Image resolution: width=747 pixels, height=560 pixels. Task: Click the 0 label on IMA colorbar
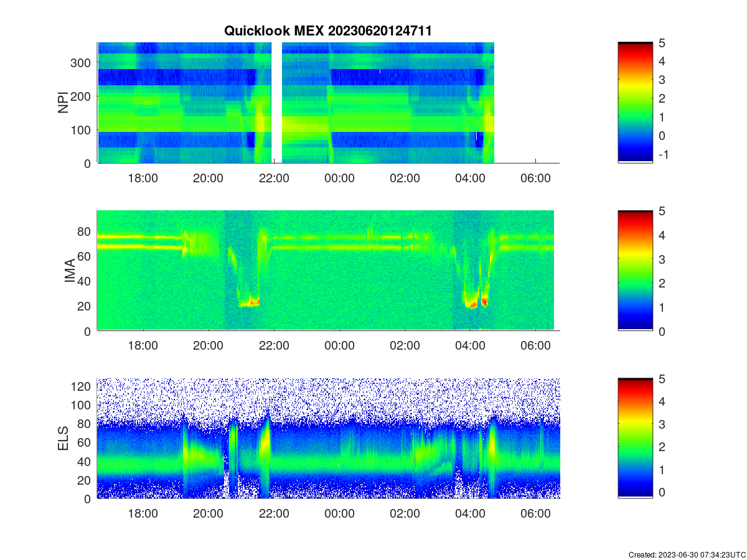tap(662, 331)
